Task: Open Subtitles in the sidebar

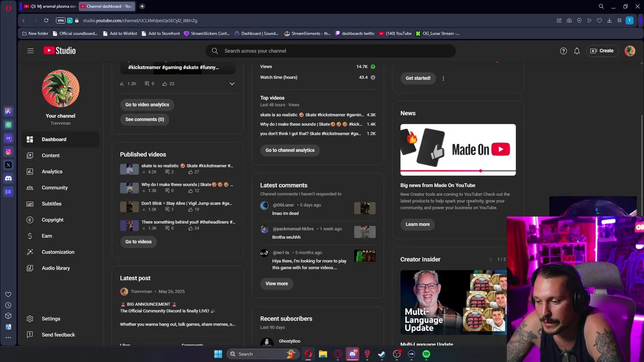Action: (60, 204)
